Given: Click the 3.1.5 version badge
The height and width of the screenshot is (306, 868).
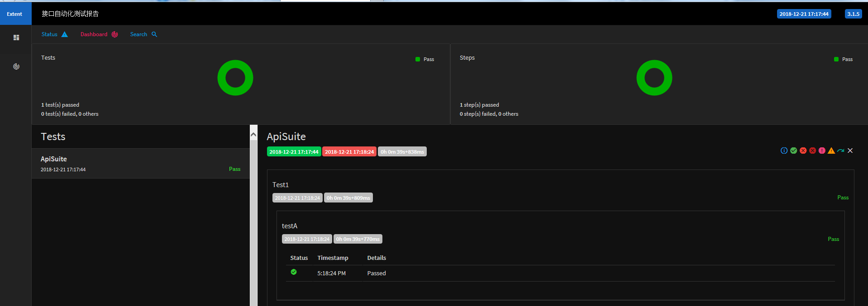Looking at the screenshot, I should point(853,14).
